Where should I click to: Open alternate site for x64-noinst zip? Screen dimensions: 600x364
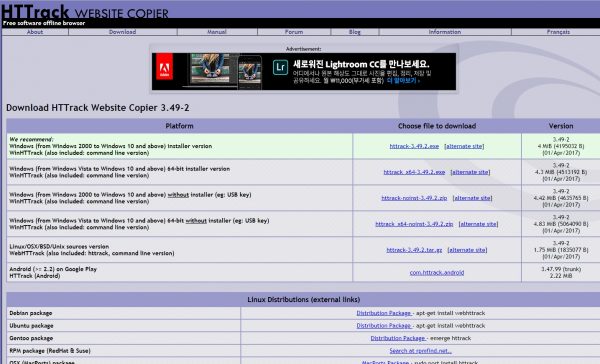[478, 224]
